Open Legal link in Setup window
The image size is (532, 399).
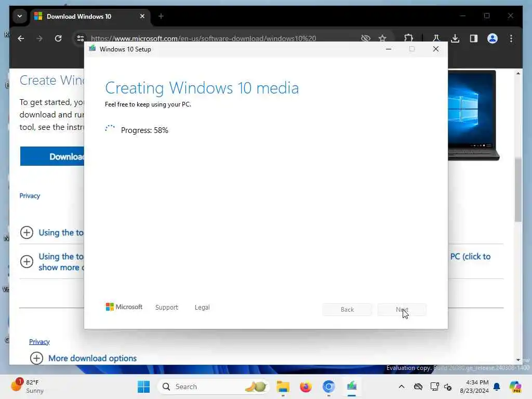click(202, 307)
